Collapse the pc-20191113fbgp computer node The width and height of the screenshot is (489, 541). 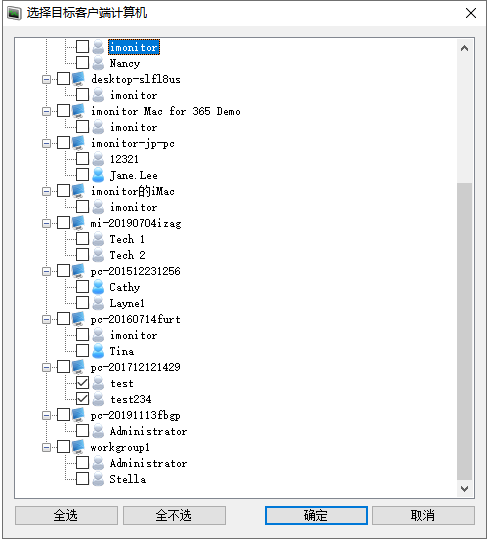click(x=46, y=415)
